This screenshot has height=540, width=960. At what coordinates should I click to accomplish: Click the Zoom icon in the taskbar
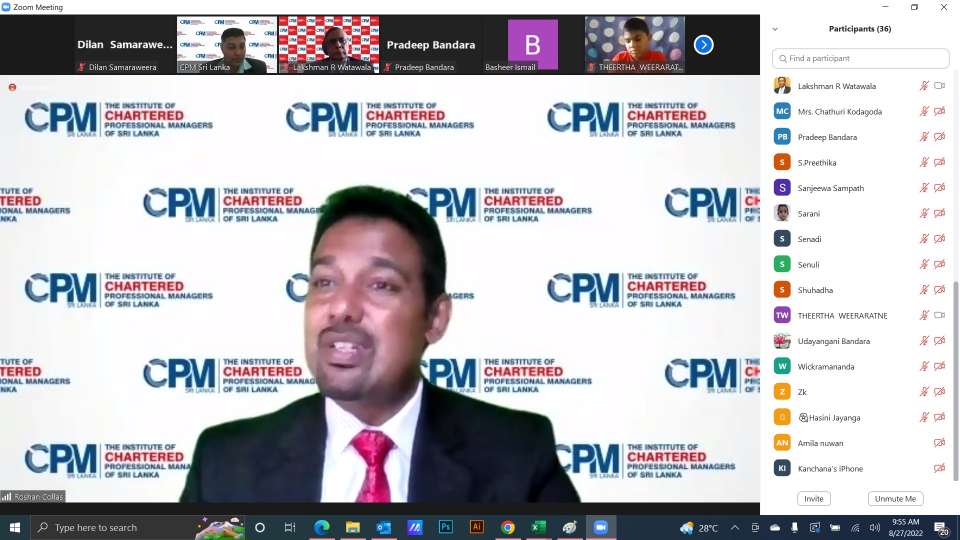point(601,527)
